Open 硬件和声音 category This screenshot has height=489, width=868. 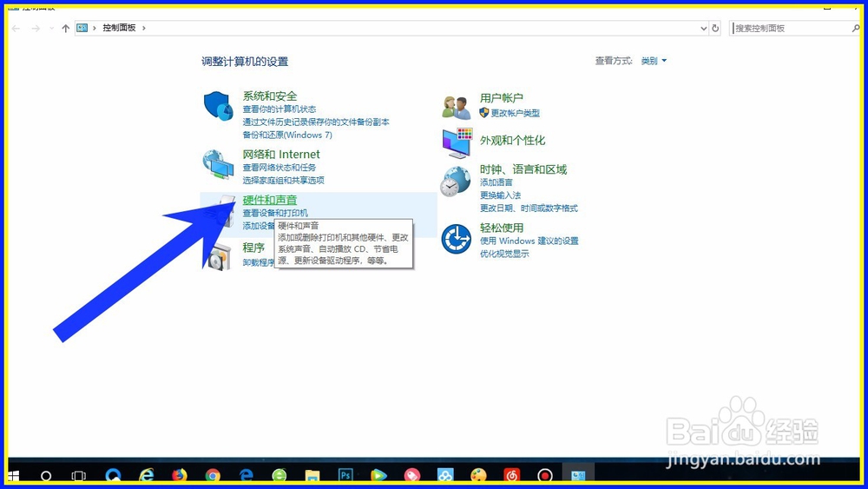(x=270, y=200)
